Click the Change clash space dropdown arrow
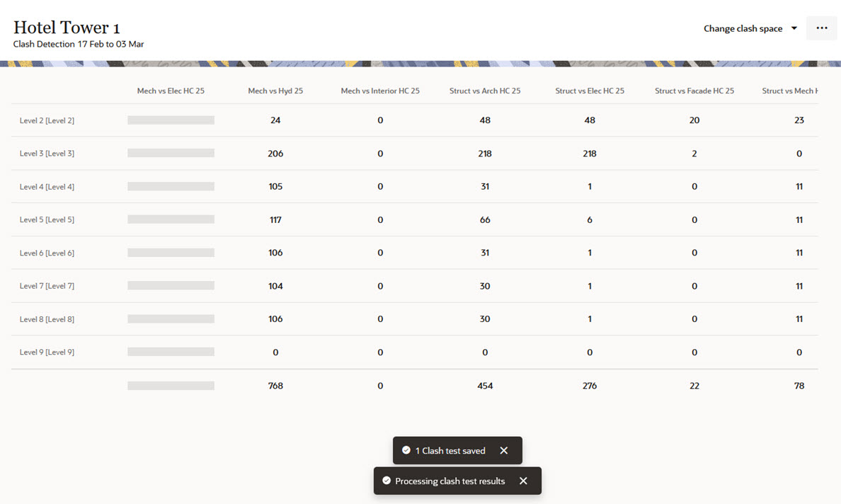841x504 pixels. click(794, 29)
